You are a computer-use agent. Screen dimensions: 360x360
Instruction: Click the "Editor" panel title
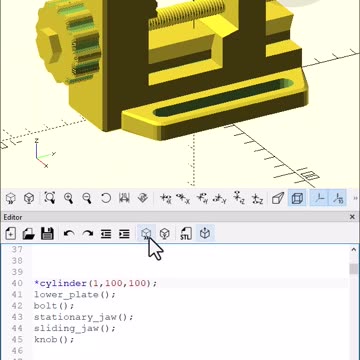pos(13,217)
